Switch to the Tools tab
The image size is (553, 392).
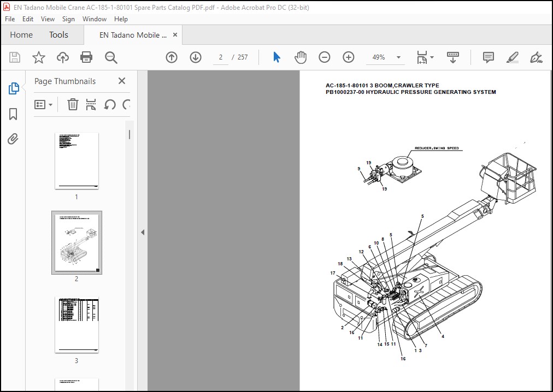coord(58,35)
